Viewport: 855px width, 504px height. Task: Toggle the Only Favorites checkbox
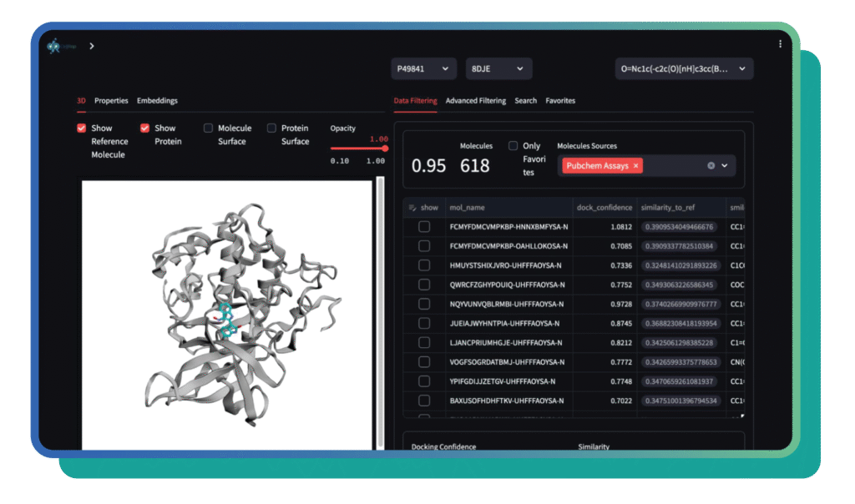(514, 146)
